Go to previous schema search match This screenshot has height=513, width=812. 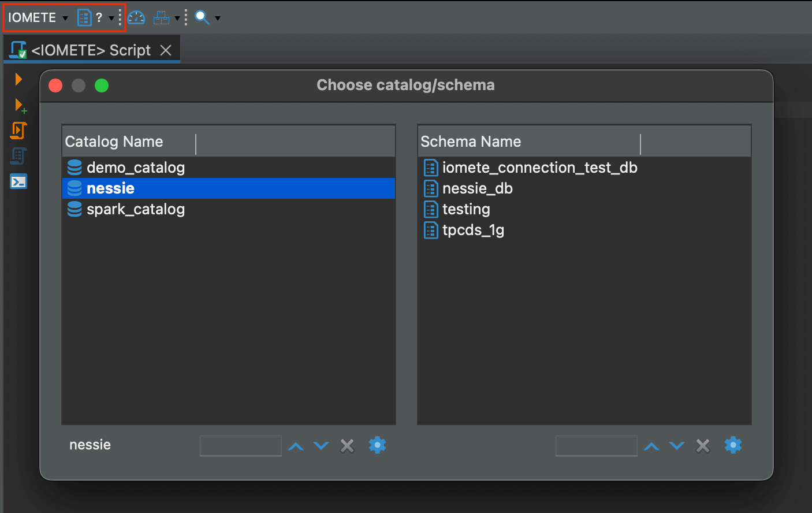point(651,446)
